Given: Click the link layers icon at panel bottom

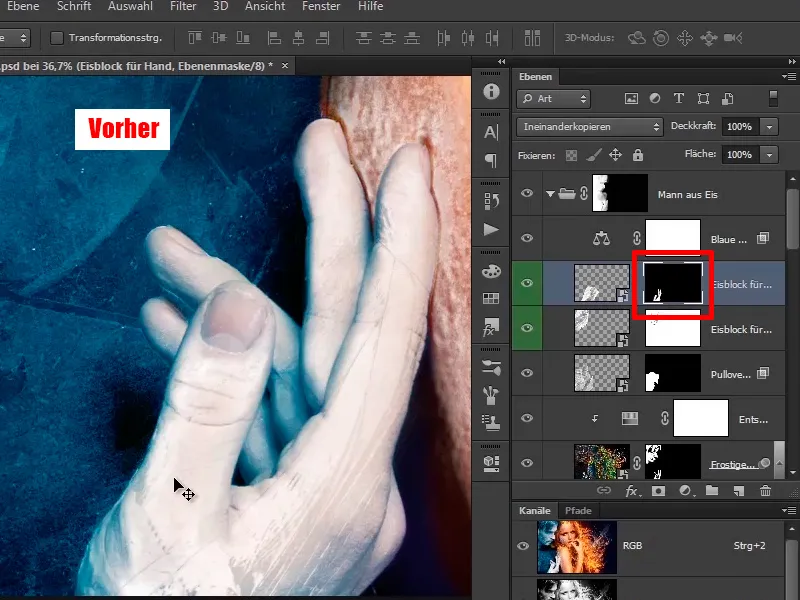Looking at the screenshot, I should (x=604, y=491).
